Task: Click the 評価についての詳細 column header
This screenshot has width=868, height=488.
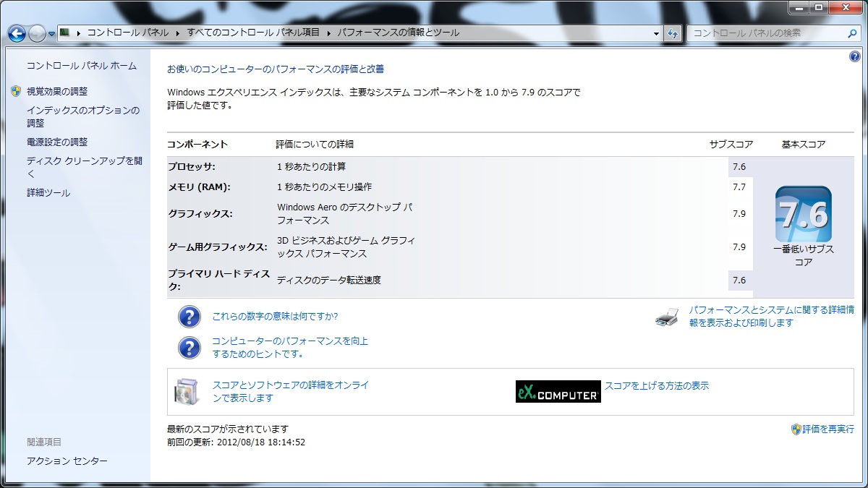Action: click(x=315, y=145)
